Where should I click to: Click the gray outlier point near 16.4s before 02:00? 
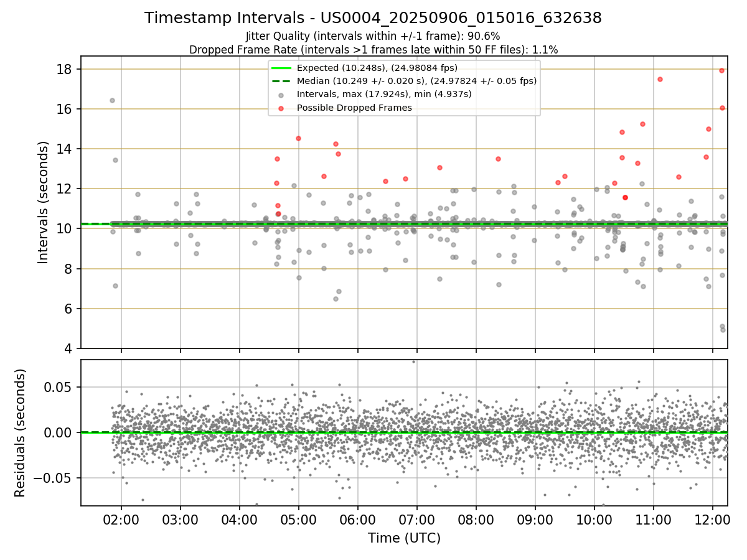[x=112, y=100]
